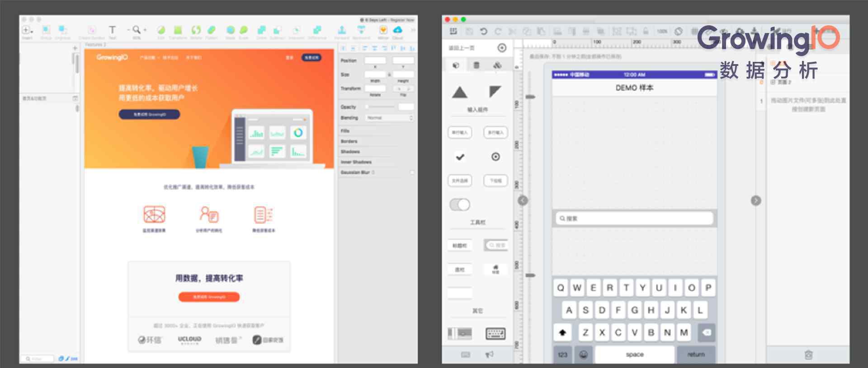The width and height of the screenshot is (868, 368).
Task: Click the Q key on keyboard mockup
Action: point(561,288)
